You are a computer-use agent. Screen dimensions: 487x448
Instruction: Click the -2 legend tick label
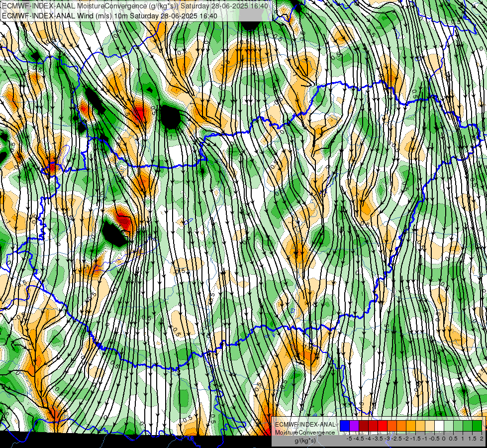pyautogui.click(x=406, y=439)
